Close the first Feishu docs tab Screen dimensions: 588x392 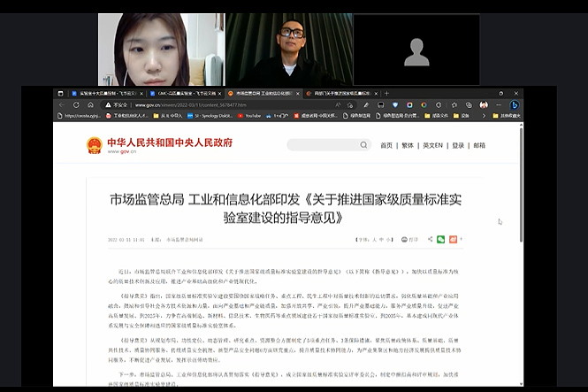[141, 94]
